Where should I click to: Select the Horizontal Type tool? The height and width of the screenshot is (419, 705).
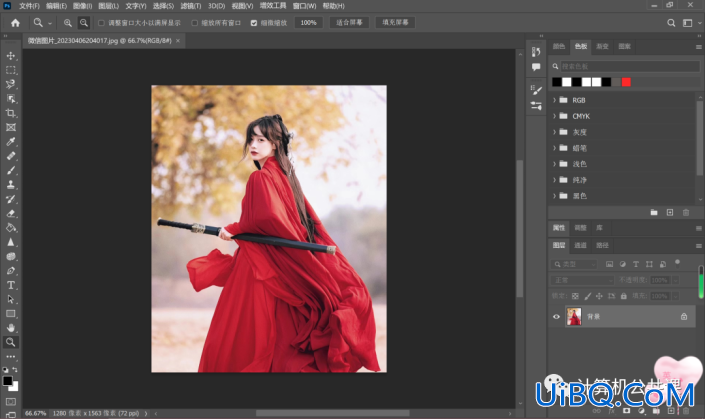pos(11,285)
